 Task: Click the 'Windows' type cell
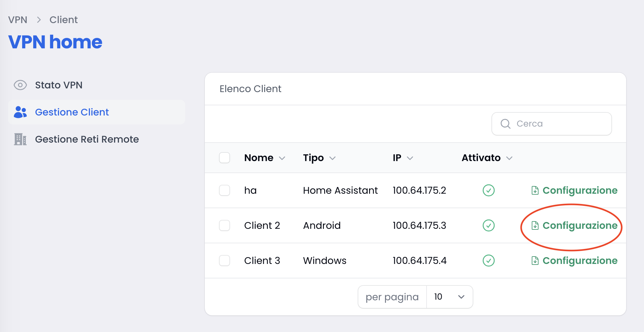coord(325,261)
